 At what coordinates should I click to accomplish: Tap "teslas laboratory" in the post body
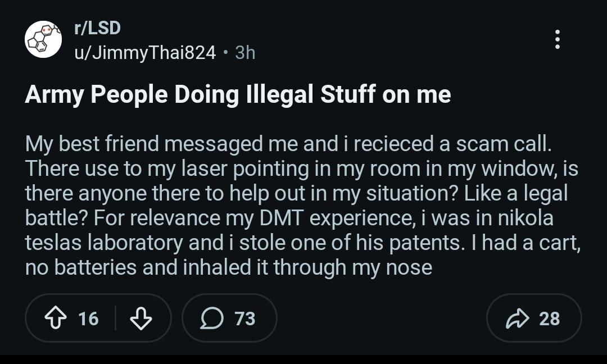pyautogui.click(x=104, y=243)
